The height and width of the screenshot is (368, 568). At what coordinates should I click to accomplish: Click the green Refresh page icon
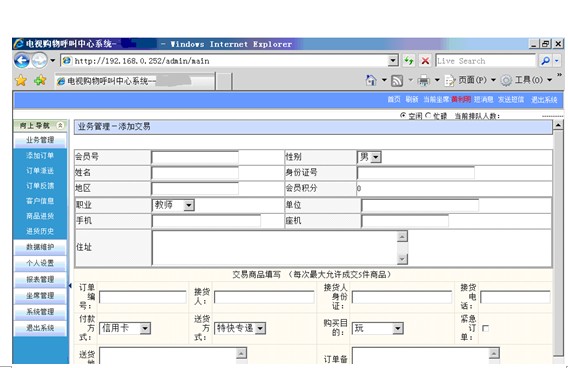409,60
